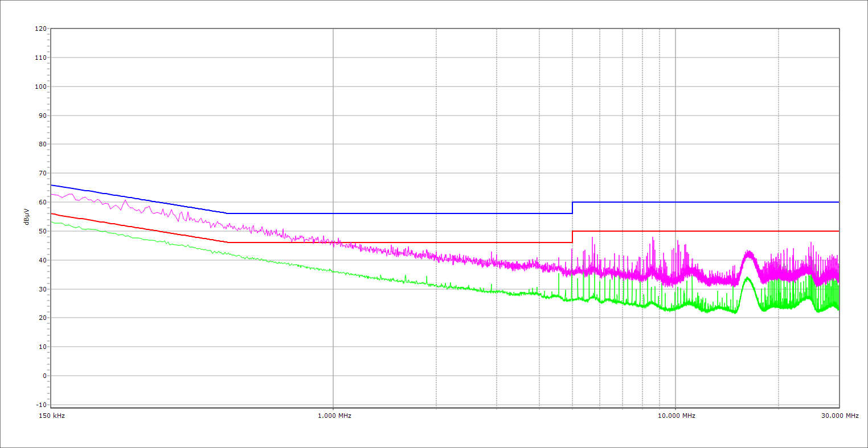Click the 20 y-axis tick label

coord(42,318)
